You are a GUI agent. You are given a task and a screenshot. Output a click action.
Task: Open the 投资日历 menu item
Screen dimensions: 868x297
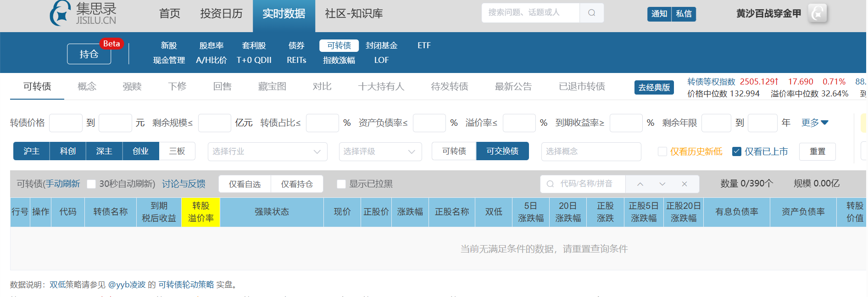click(221, 14)
